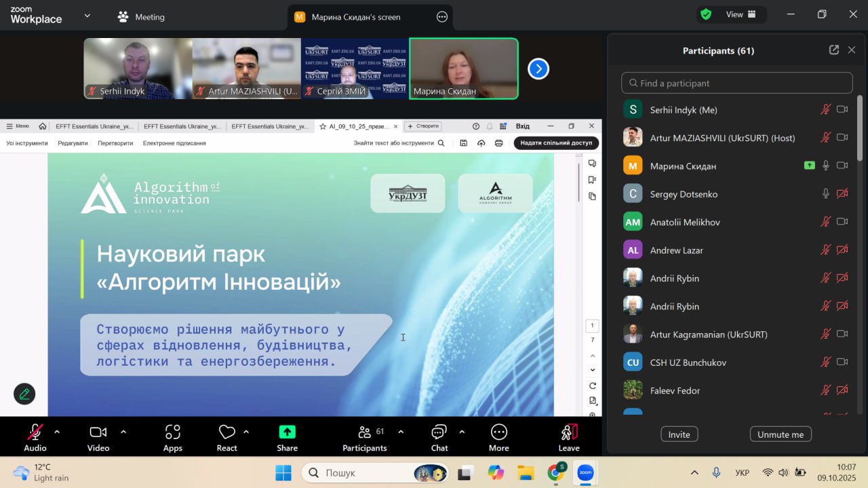Viewport: 868px width, 488px height.
Task: Expand the Zoom Workplace dropdown arrow
Action: pos(87,16)
